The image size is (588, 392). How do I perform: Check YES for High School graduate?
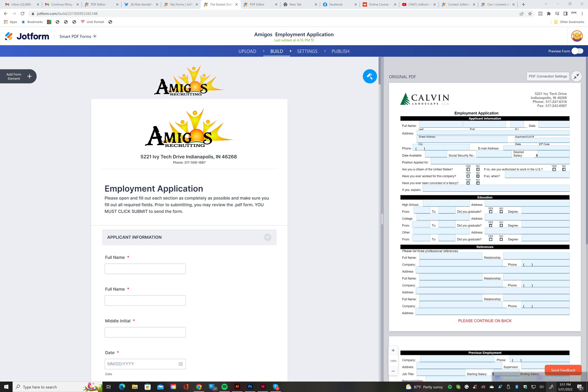click(491, 212)
